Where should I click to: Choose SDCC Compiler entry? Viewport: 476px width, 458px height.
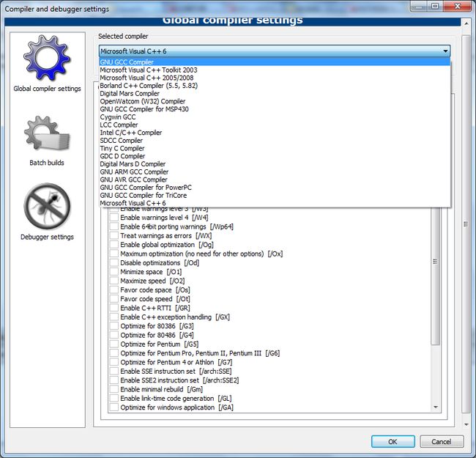pyautogui.click(x=275, y=141)
